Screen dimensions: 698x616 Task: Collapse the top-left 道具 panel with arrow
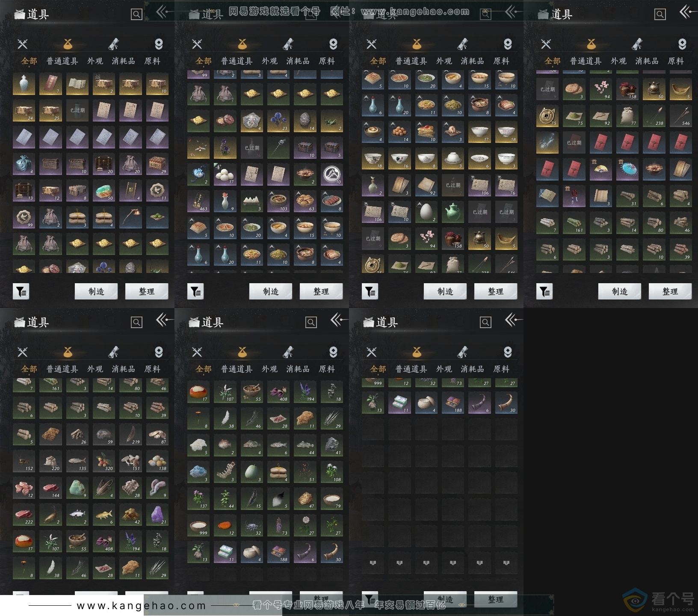(x=164, y=12)
